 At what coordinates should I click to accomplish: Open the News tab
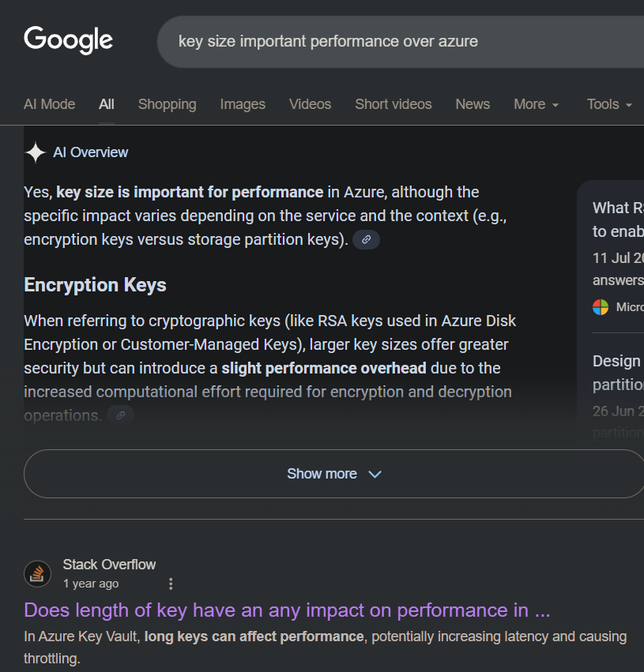point(473,104)
